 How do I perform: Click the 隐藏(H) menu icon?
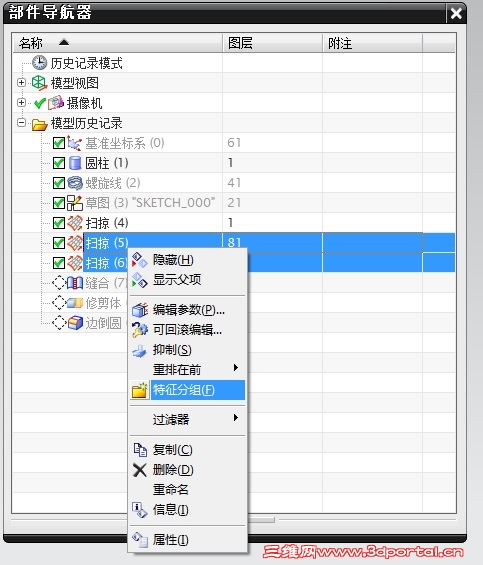click(139, 260)
